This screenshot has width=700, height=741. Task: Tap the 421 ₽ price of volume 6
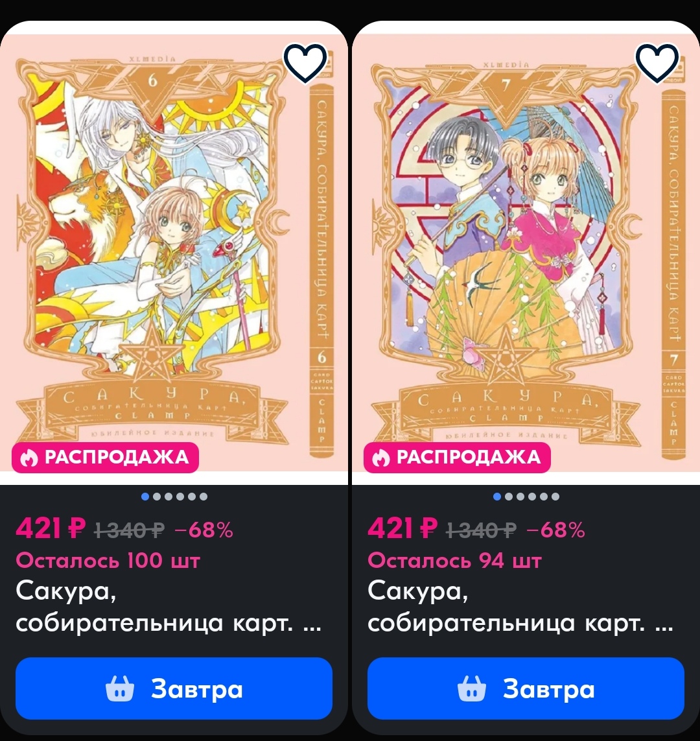(x=51, y=528)
